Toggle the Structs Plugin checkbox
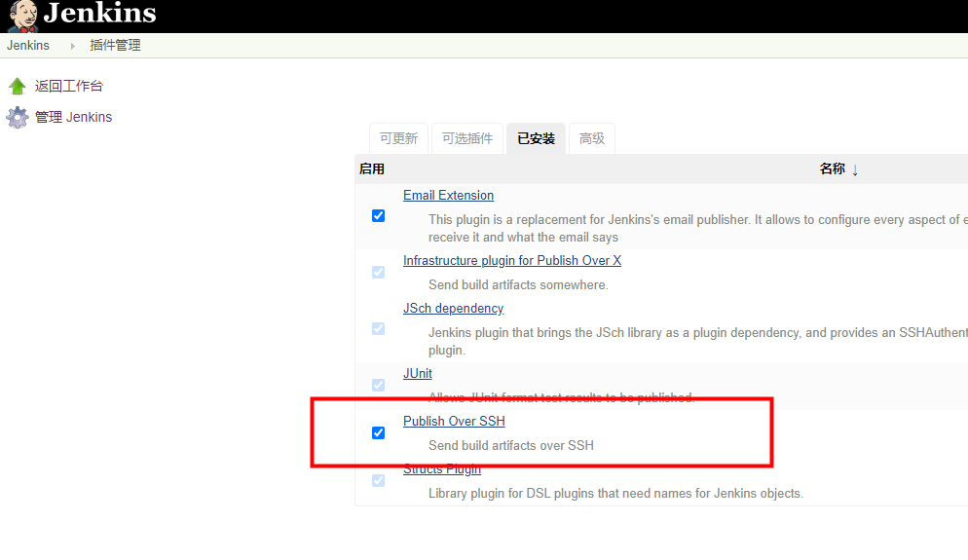The image size is (968, 560). (379, 480)
